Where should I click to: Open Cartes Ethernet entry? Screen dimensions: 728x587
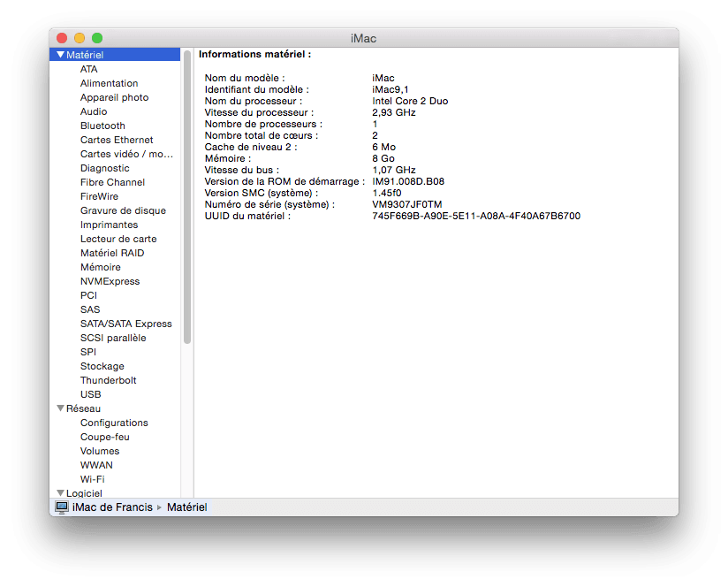[x=117, y=140]
